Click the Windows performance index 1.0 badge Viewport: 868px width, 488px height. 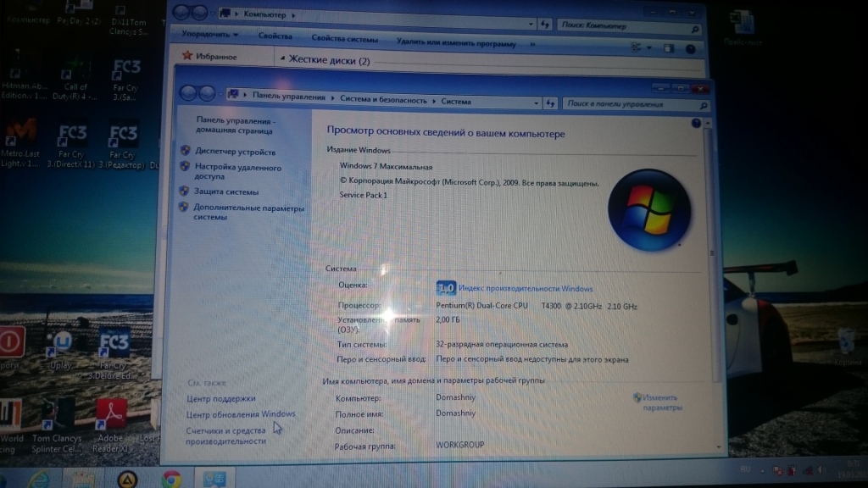[446, 288]
